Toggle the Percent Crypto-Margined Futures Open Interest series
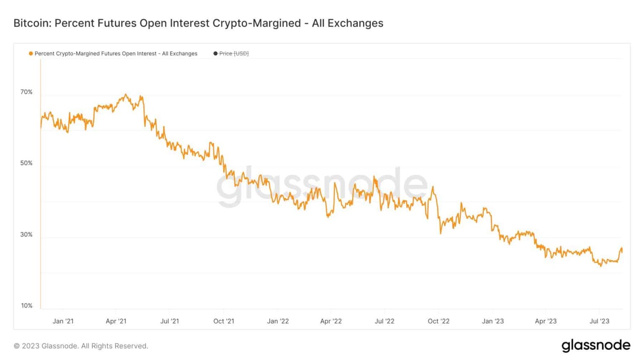Screen dimensions: 644x362 coord(116,54)
